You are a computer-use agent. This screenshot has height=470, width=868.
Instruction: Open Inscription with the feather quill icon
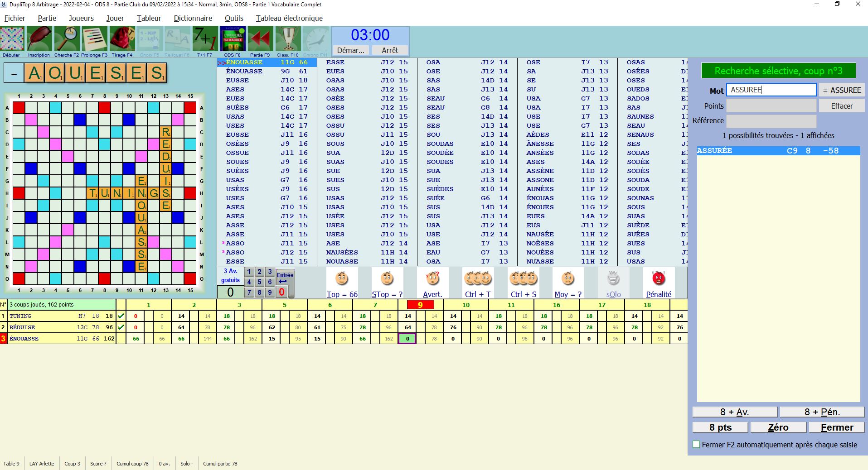pyautogui.click(x=39, y=39)
